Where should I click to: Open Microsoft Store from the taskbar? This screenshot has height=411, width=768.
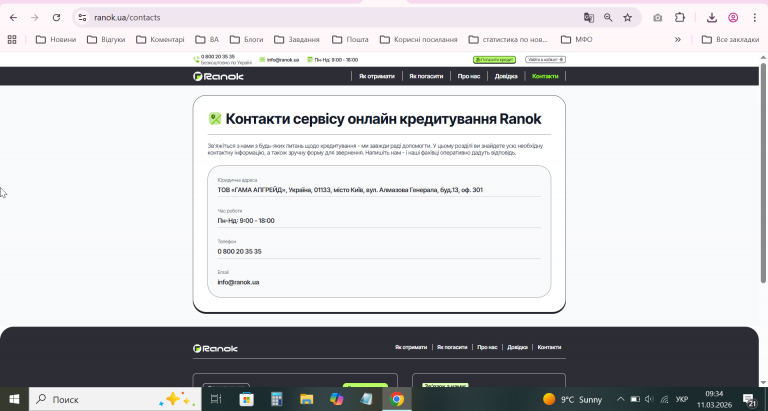pyautogui.click(x=246, y=399)
